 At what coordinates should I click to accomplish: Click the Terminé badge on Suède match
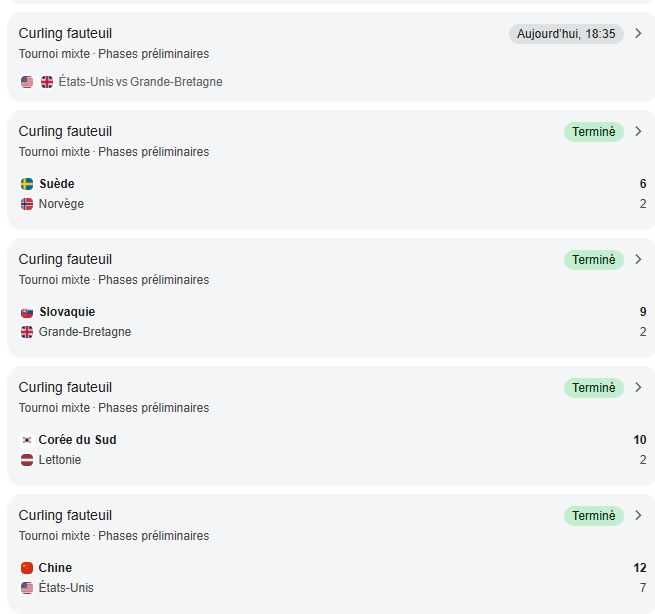click(593, 132)
